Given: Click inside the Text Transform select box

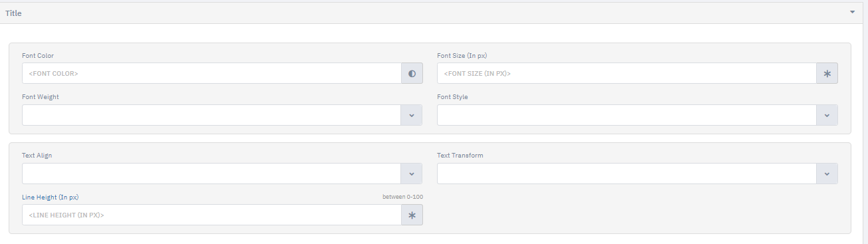Looking at the screenshot, I should pyautogui.click(x=627, y=174).
